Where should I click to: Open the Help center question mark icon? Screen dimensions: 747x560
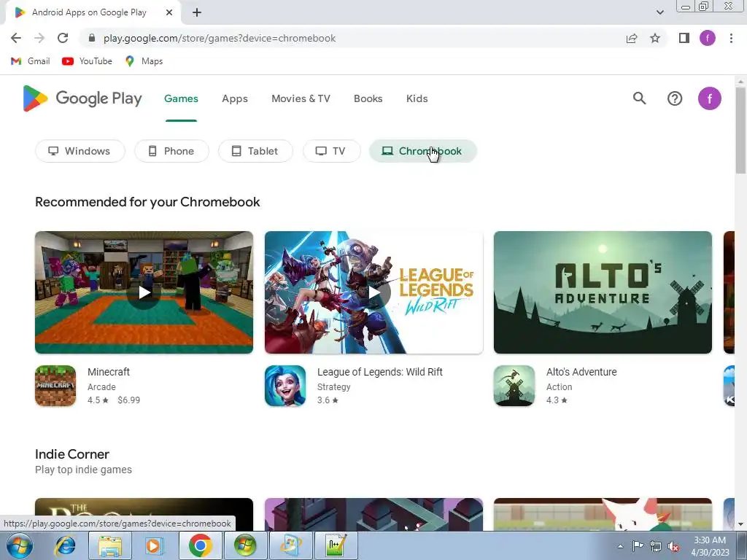tap(675, 98)
